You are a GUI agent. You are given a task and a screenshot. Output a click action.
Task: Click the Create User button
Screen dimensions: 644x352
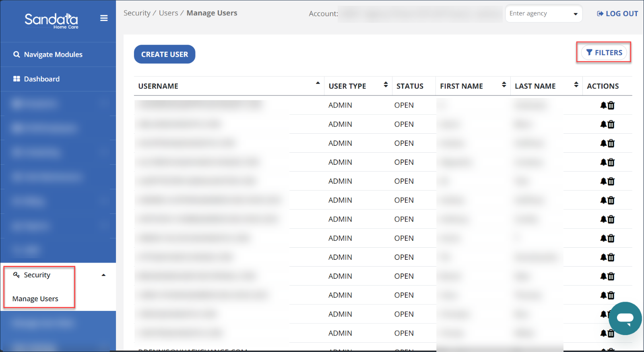164,54
